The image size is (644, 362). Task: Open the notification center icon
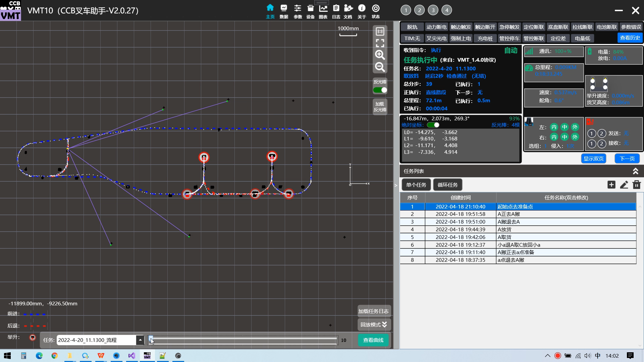[630, 356]
